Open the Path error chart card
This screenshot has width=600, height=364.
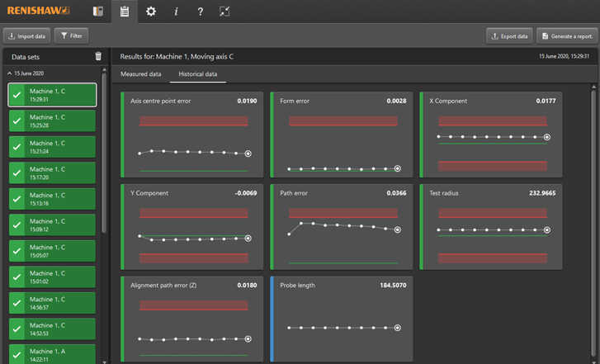[x=341, y=226]
